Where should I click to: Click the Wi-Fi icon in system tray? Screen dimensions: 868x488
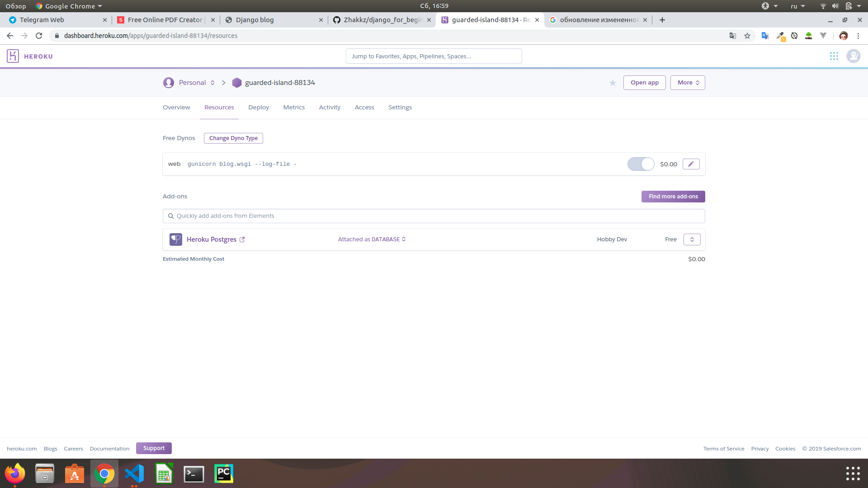(823, 6)
